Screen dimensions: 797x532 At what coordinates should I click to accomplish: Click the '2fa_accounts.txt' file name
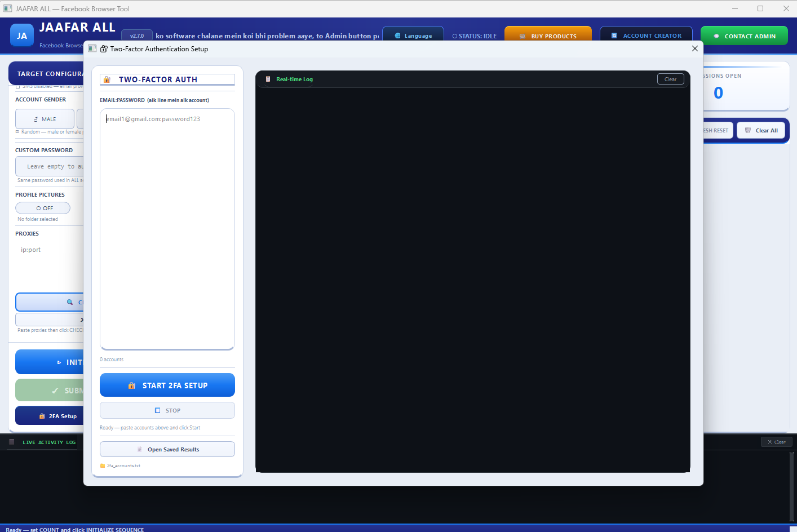(124, 466)
